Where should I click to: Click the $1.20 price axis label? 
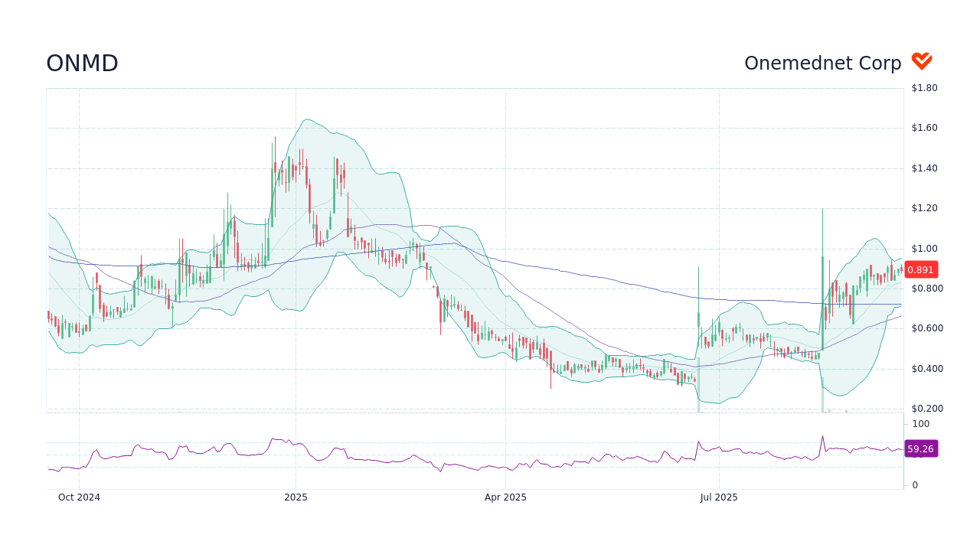924,208
